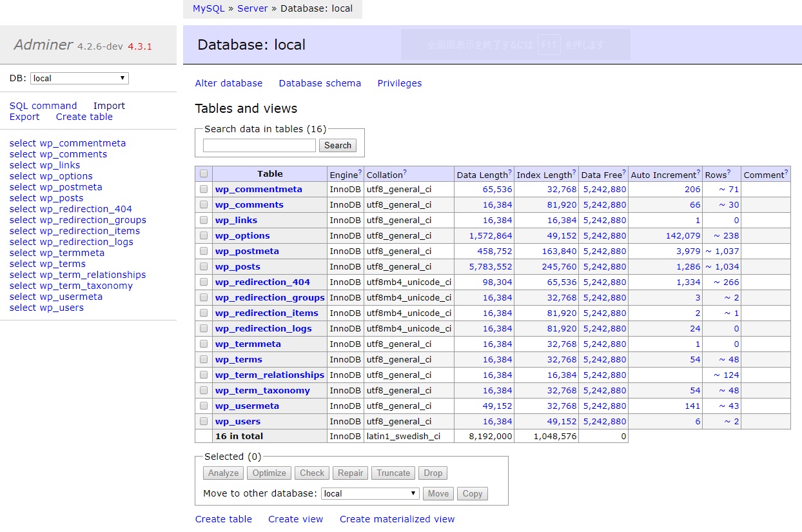Image resolution: width=802 pixels, height=532 pixels.
Task: Click the latin1_swedish_ci collation text
Action: (404, 437)
